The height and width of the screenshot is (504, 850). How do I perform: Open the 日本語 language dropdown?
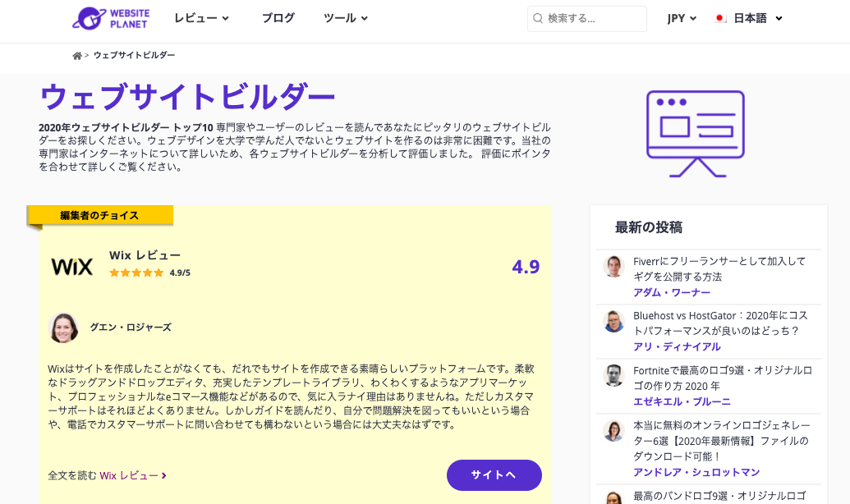coord(757,18)
